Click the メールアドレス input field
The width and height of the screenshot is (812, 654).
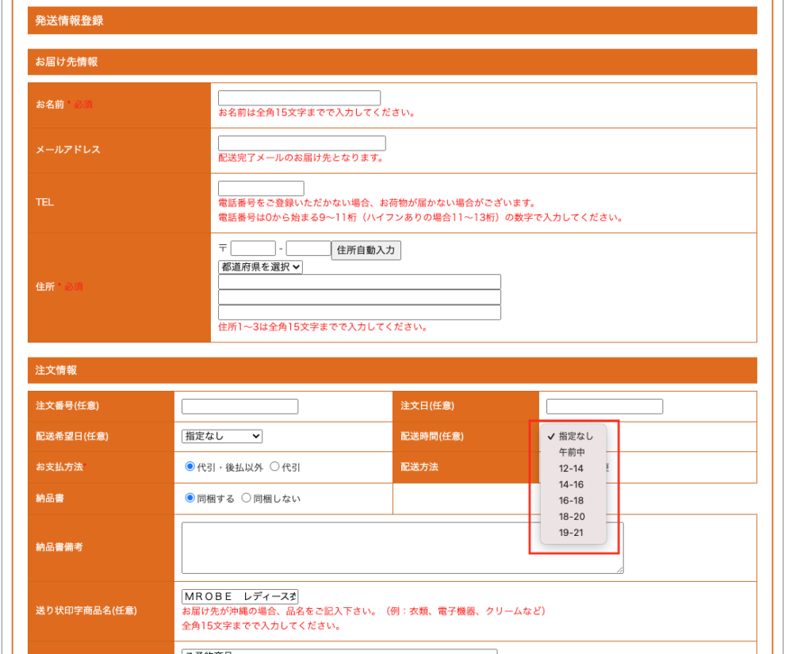[301, 143]
